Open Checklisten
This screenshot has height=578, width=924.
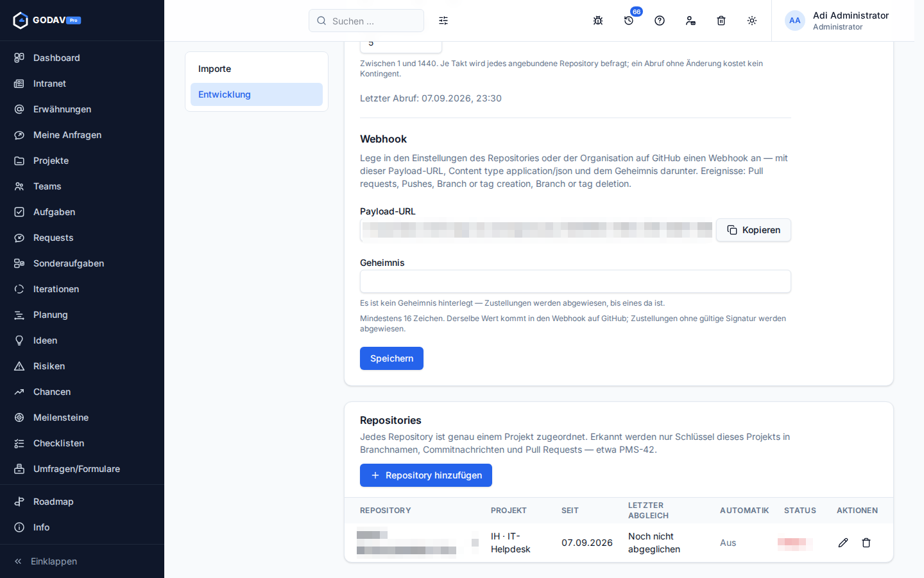(x=82, y=443)
